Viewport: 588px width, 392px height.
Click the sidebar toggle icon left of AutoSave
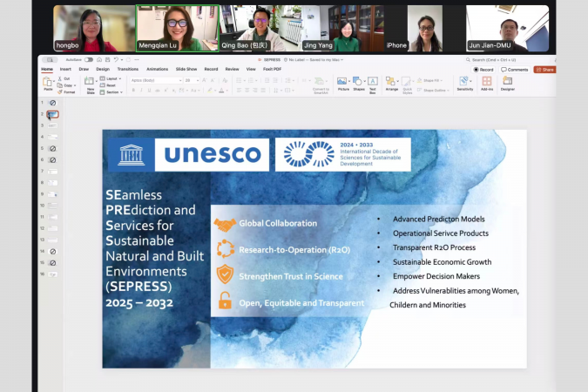(50, 59)
